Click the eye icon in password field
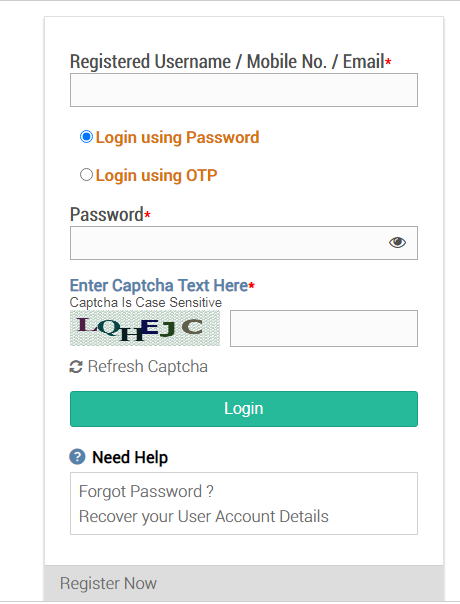The image size is (460, 604). coord(397,243)
